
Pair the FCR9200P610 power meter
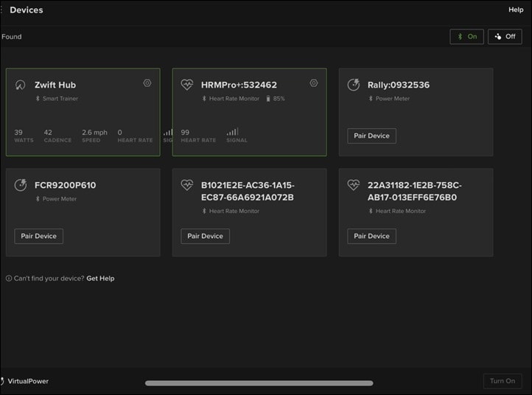38,236
